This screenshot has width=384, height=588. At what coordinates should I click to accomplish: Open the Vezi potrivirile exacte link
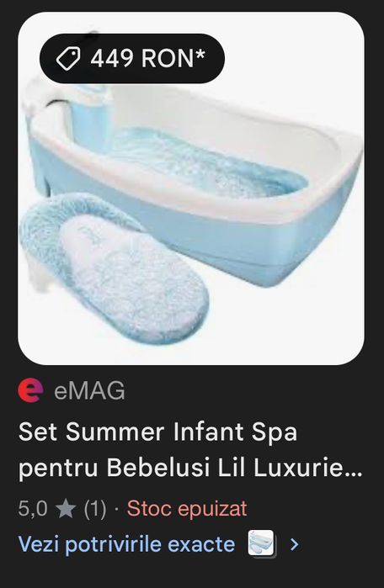[126, 544]
